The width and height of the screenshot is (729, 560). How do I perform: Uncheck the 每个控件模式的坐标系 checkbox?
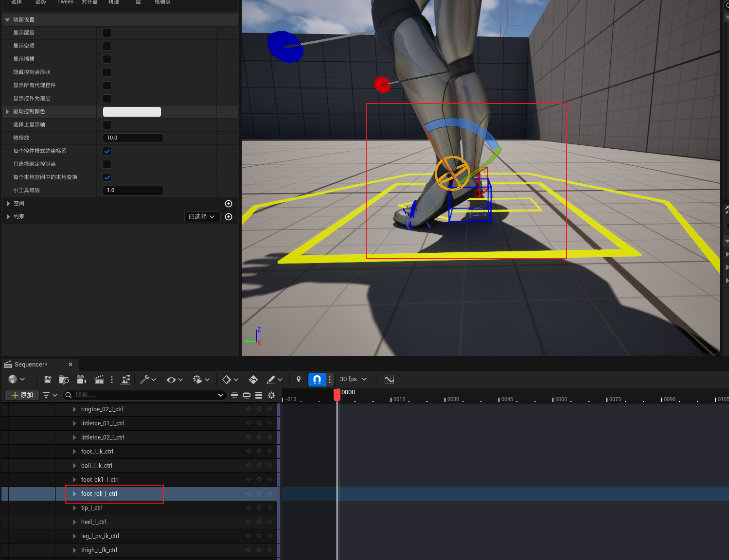coord(107,151)
